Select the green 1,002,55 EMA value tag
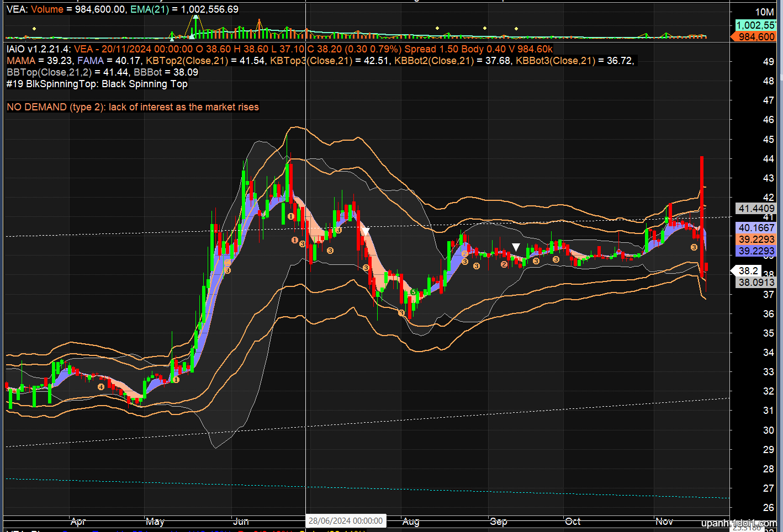 [755, 25]
